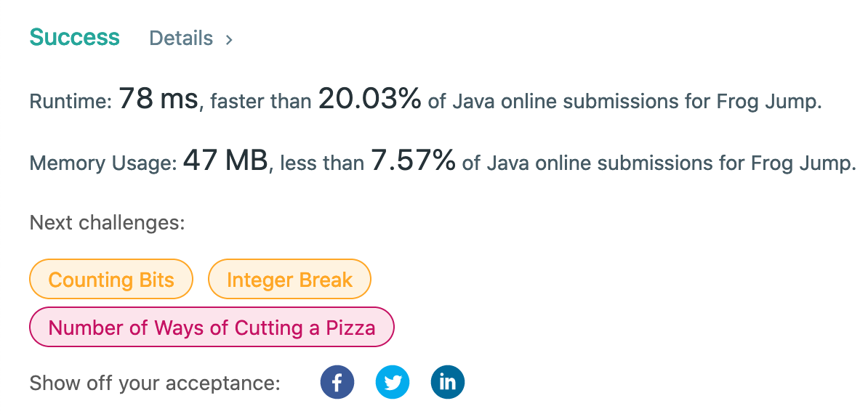The image size is (868, 414).
Task: Click 'faster than' text in runtime line
Action: pos(261,102)
